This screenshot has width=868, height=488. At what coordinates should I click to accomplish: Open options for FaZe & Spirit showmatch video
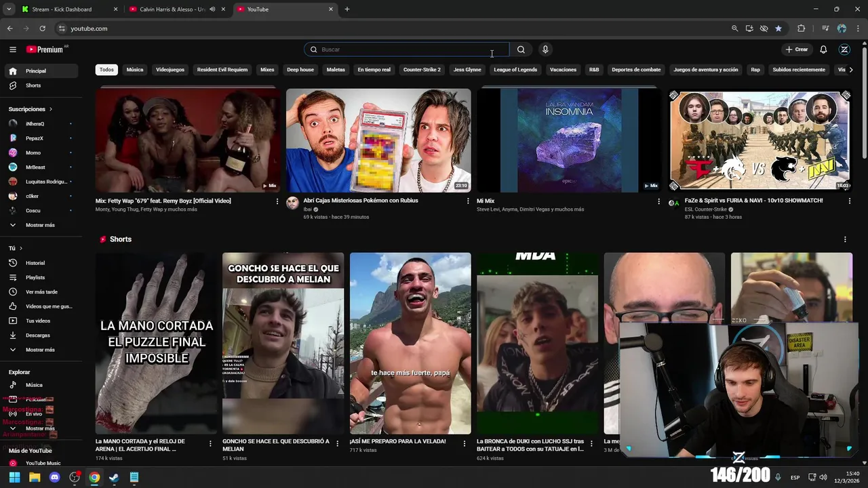pos(849,201)
